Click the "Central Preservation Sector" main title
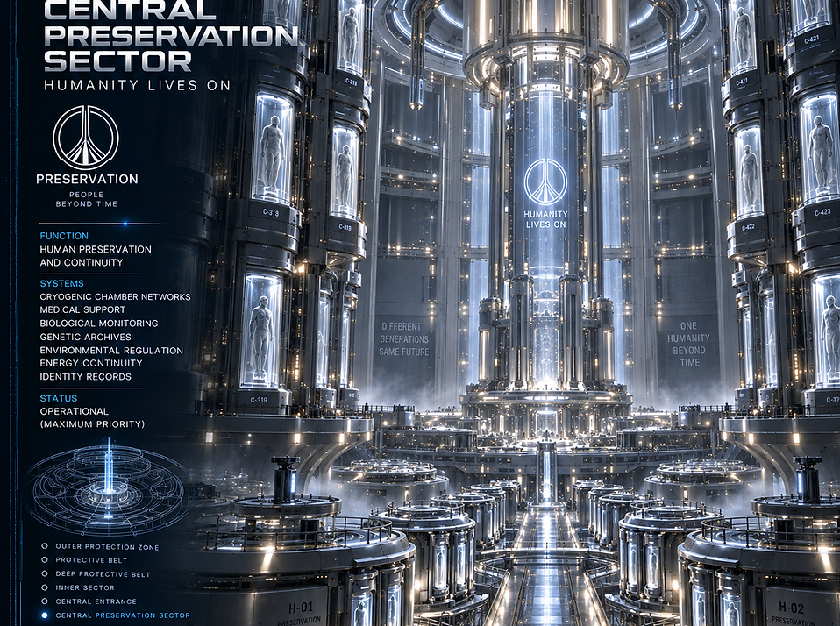This screenshot has width=840, height=626. (171, 37)
